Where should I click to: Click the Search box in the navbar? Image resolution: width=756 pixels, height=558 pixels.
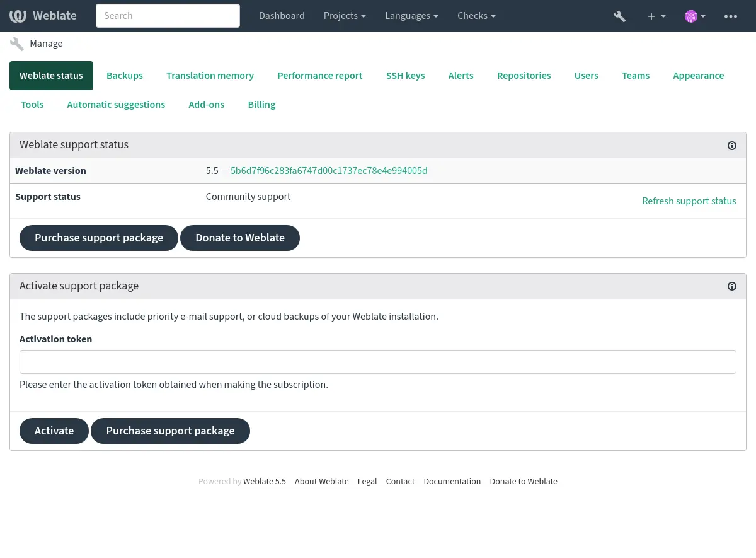click(168, 16)
